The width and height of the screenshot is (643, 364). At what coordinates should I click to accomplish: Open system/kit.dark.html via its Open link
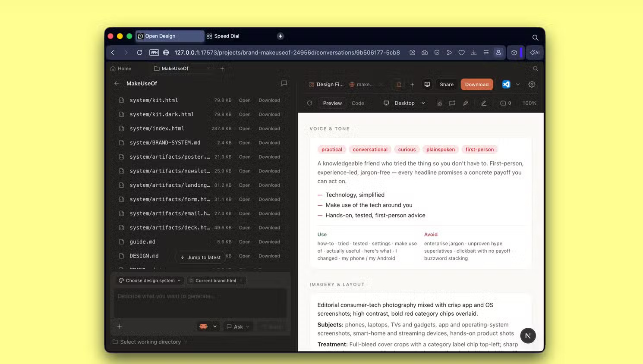click(245, 114)
